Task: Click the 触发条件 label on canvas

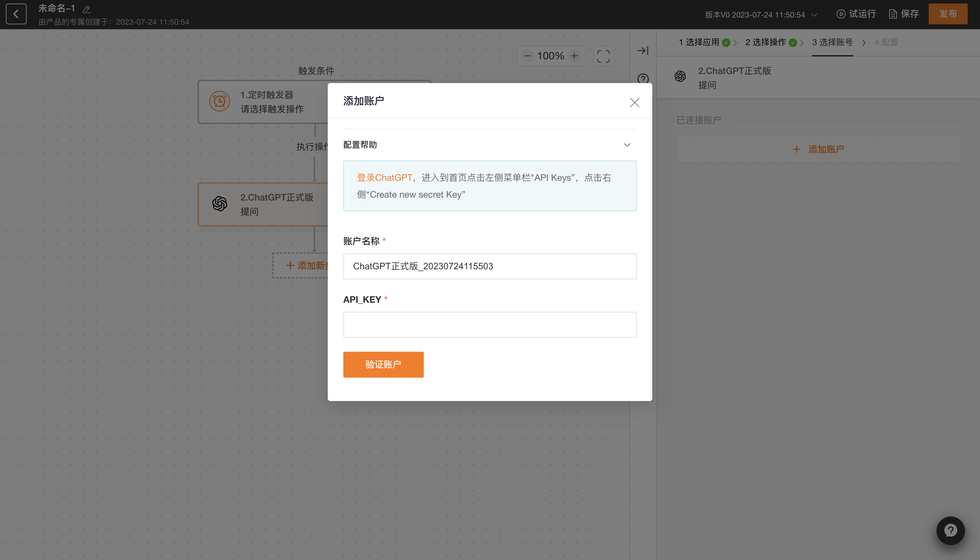Action: (316, 70)
